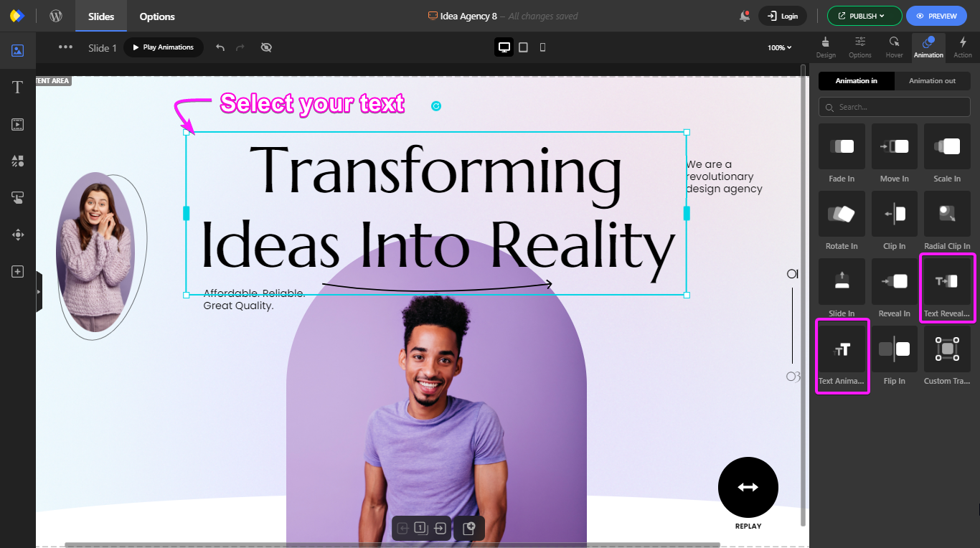Click the WordPress logo icon

tap(56, 16)
